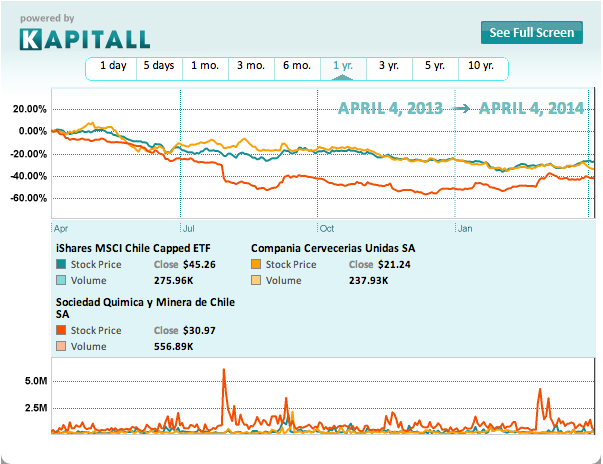The height and width of the screenshot is (464, 603).
Task: Click the -60.00% axis label
Action: point(28,198)
